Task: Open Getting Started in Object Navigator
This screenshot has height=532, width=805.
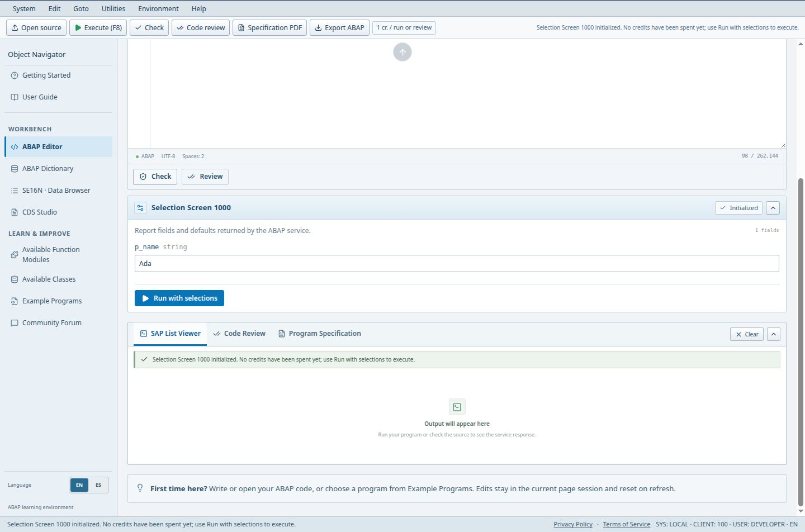Action: (x=58, y=75)
